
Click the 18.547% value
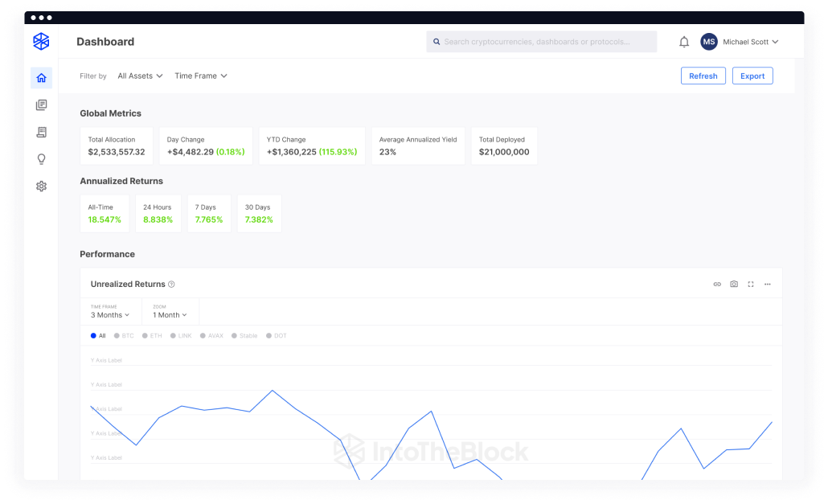[x=105, y=219]
